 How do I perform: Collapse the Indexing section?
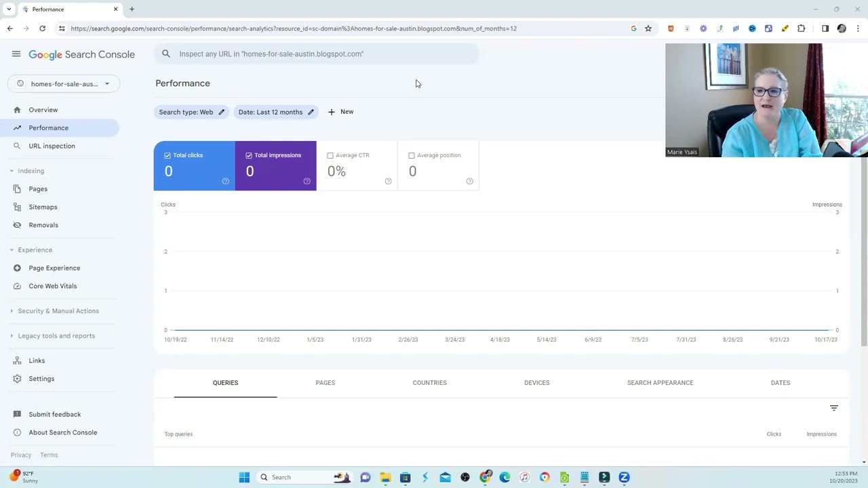tap(12, 171)
